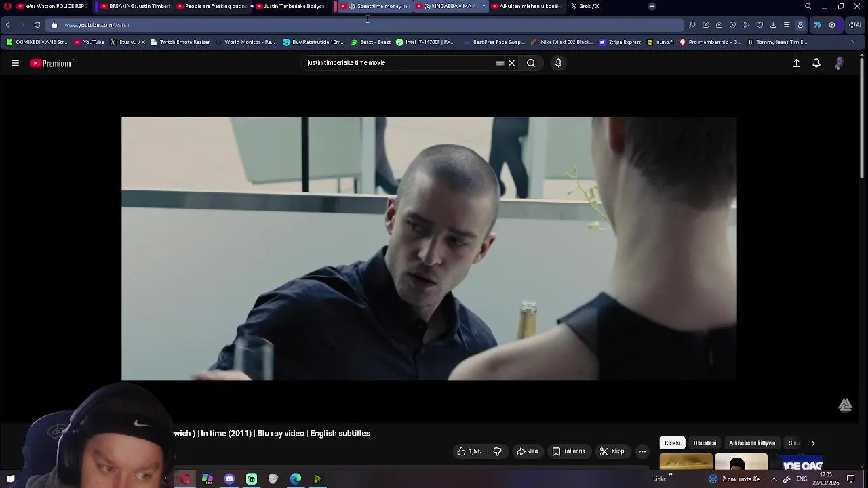Select the Aiheeseen liittyviä filter chip
The width and height of the screenshot is (868, 488).
tap(752, 443)
